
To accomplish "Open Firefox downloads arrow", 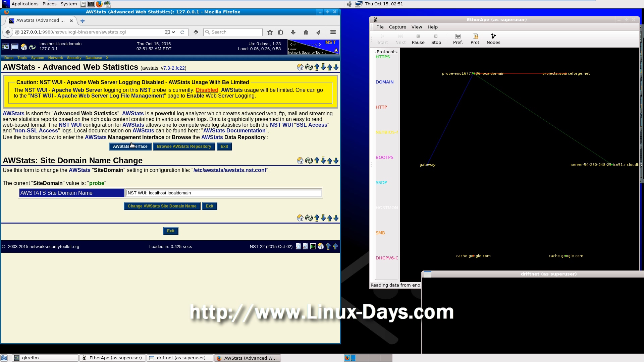I will (293, 32).
